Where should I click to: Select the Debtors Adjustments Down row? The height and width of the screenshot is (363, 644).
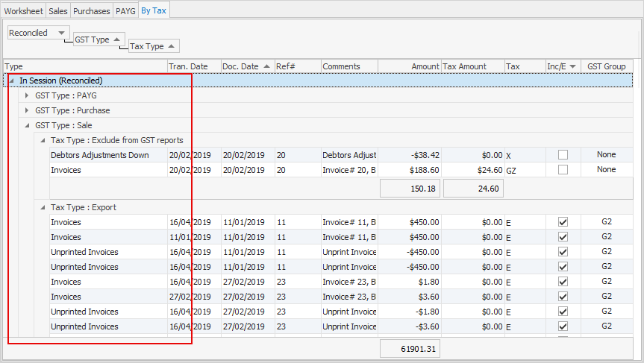click(x=341, y=155)
